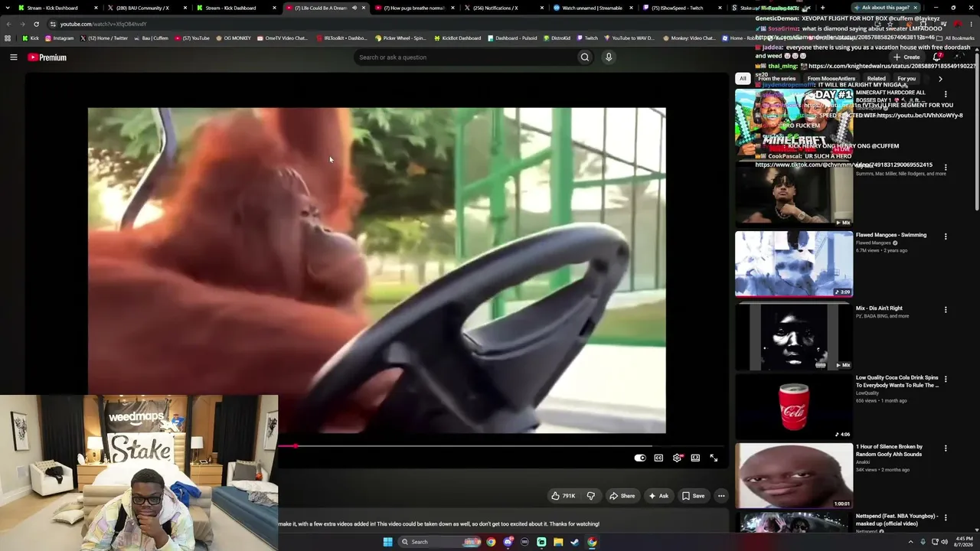
Task: Open Discord from the taskbar
Action: [508, 542]
